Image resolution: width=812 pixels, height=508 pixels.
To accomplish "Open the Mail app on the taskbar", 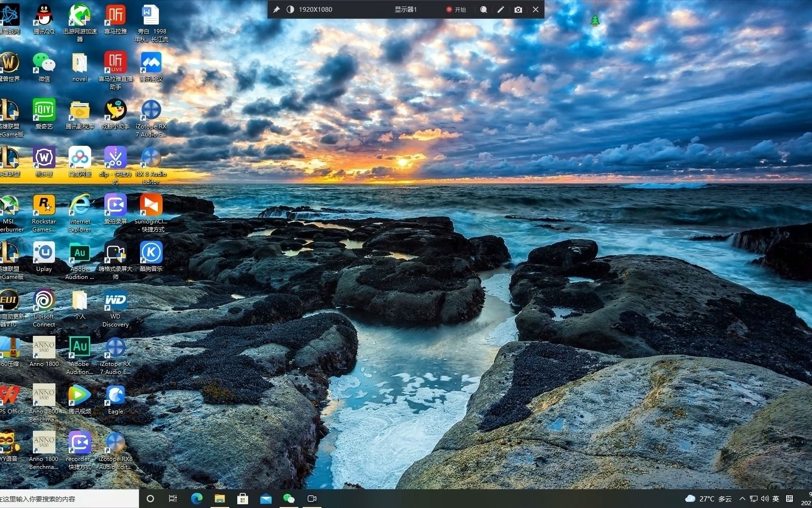I will [x=265, y=499].
